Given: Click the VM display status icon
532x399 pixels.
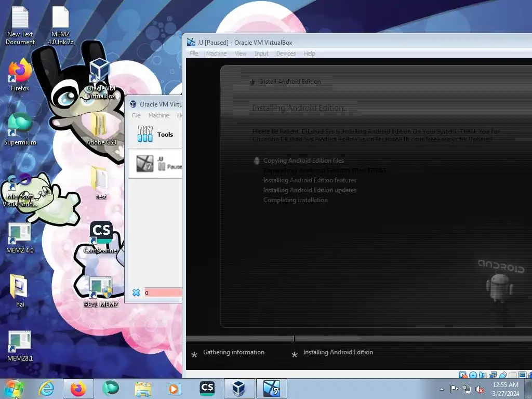Looking at the screenshot, I should click(x=523, y=375).
